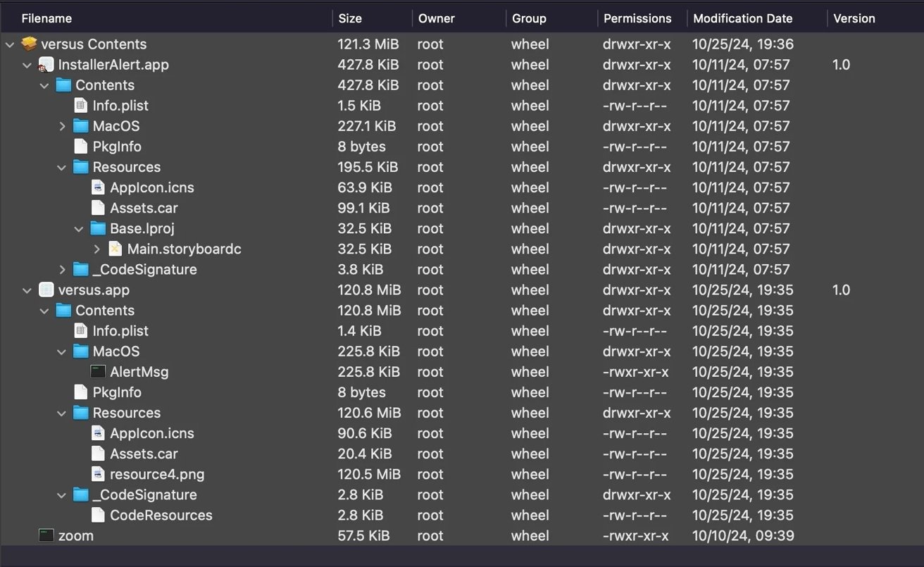This screenshot has width=924, height=567.
Task: Expand the MacOS folder under InstallerAlert.app
Action: (x=61, y=126)
